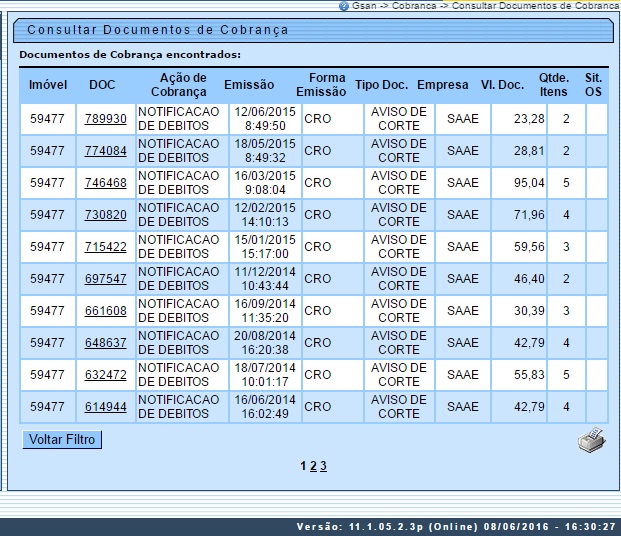The height and width of the screenshot is (536, 621).
Task: Click the Consultar Documentos de Cobrança title
Action: pyautogui.click(x=158, y=30)
